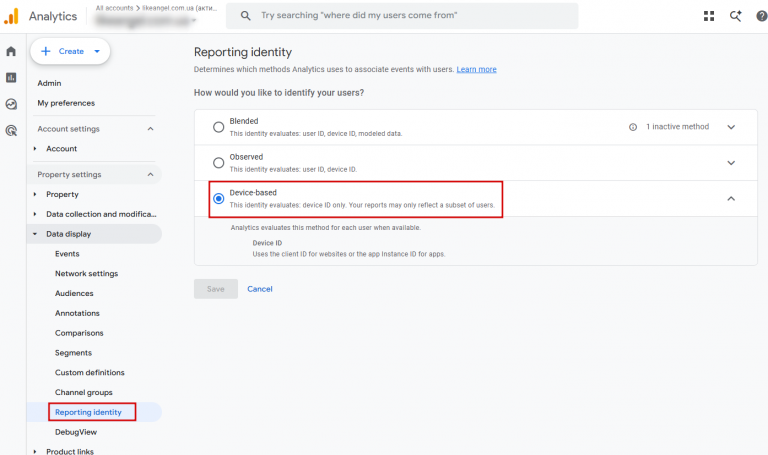The width and height of the screenshot is (768, 455).
Task: Collapse the Data display tree arrow
Action: click(x=35, y=234)
